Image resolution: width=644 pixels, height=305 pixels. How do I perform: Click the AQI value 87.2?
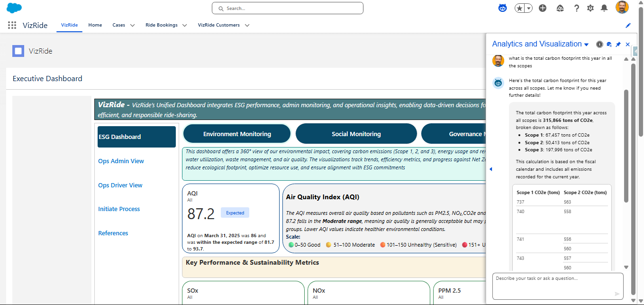201,214
